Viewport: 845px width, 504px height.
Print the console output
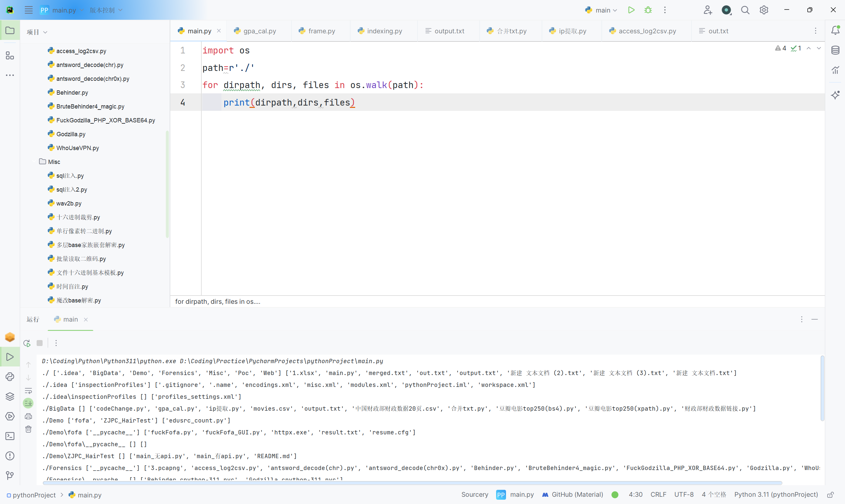tap(28, 416)
